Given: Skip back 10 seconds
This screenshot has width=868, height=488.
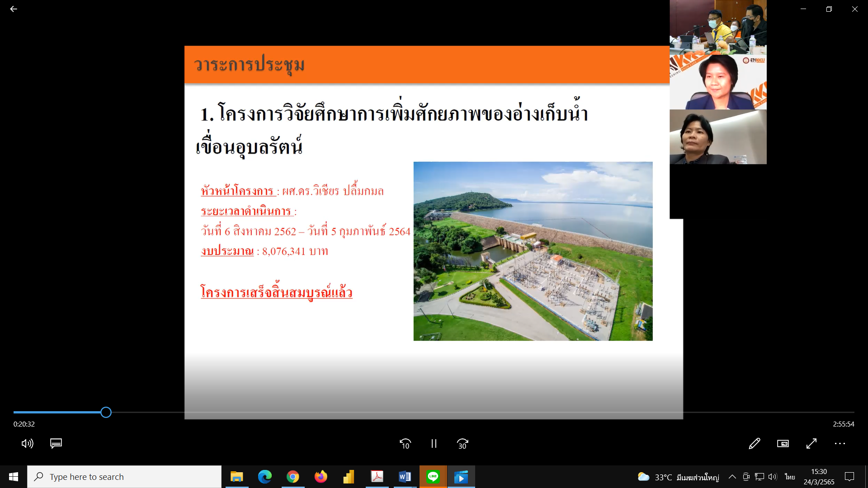Looking at the screenshot, I should pos(406,444).
